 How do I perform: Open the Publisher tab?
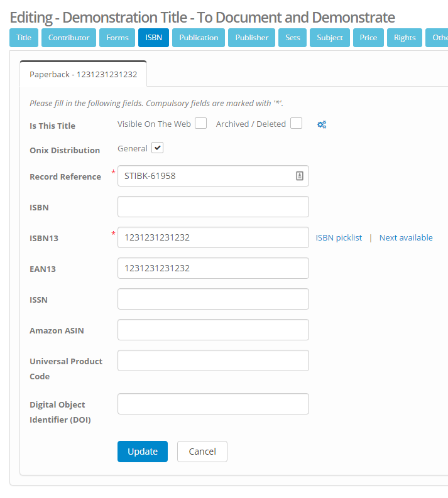click(251, 38)
